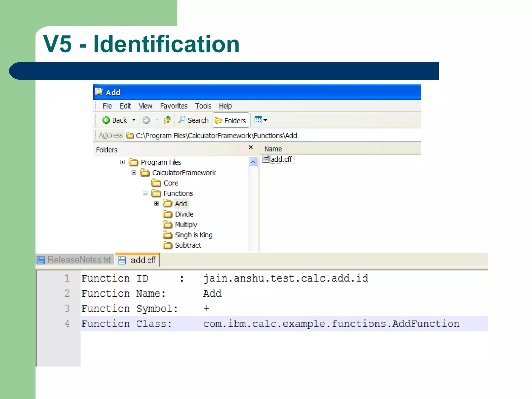The image size is (532, 399).
Task: Collapse the CalculatorFramework tree node
Action: tap(134, 172)
